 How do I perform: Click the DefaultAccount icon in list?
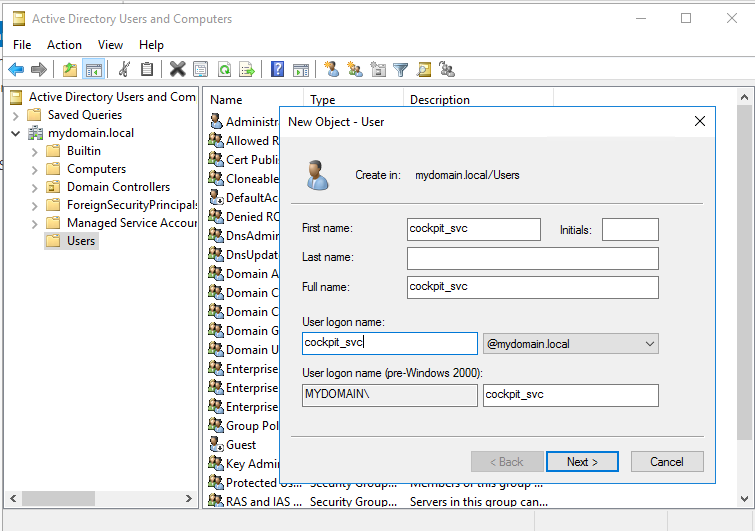(x=216, y=197)
